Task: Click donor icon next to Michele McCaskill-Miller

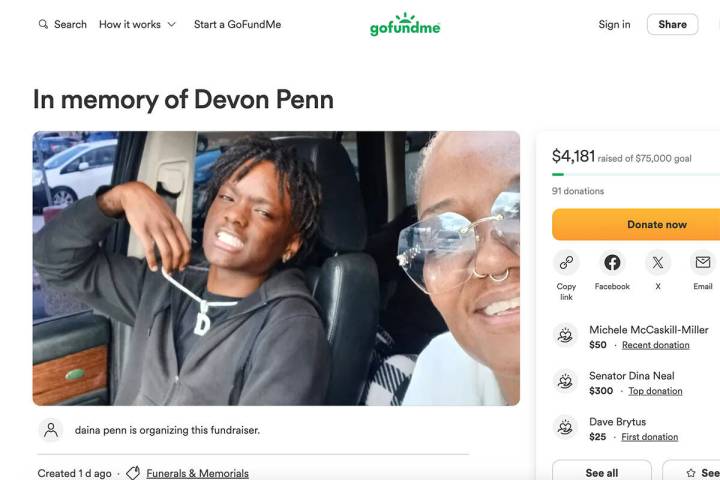Action: (566, 336)
